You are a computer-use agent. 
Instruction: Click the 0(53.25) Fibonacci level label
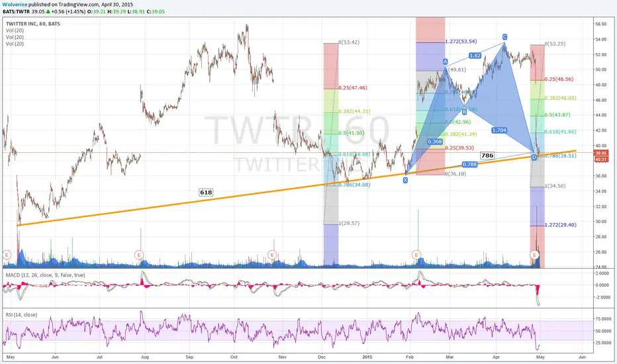pyautogui.click(x=555, y=44)
